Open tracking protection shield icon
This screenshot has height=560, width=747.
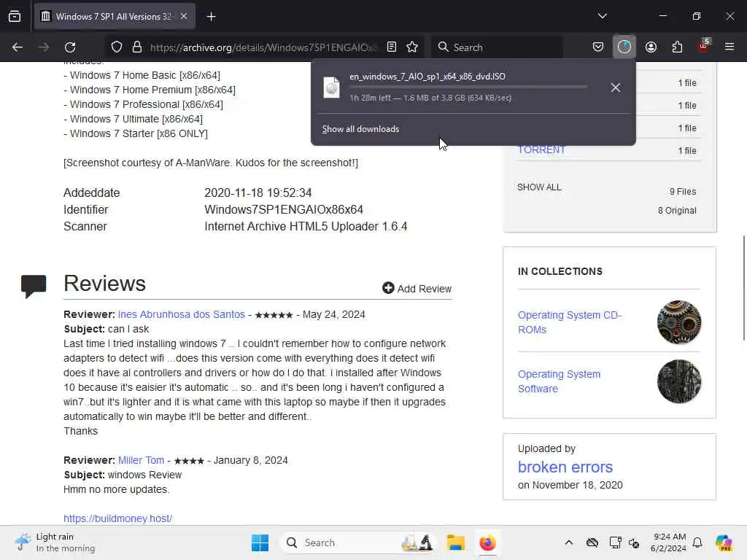click(x=117, y=47)
